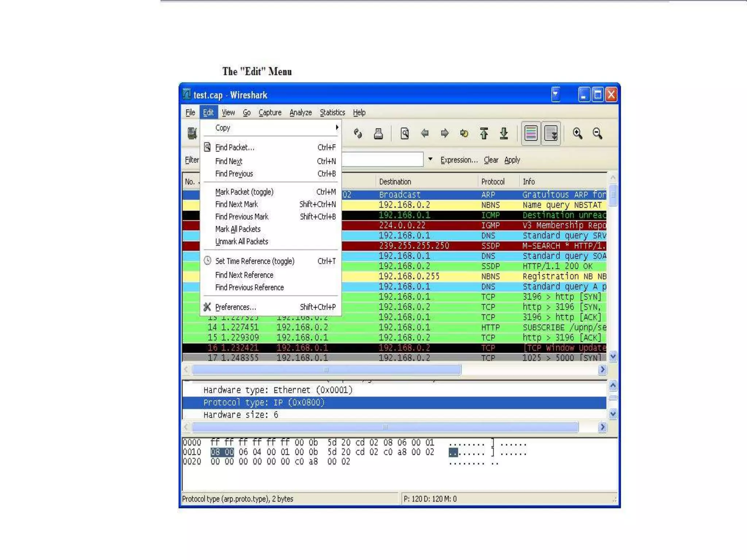
Task: Click the Find packet toolbar icon
Action: [x=405, y=134]
